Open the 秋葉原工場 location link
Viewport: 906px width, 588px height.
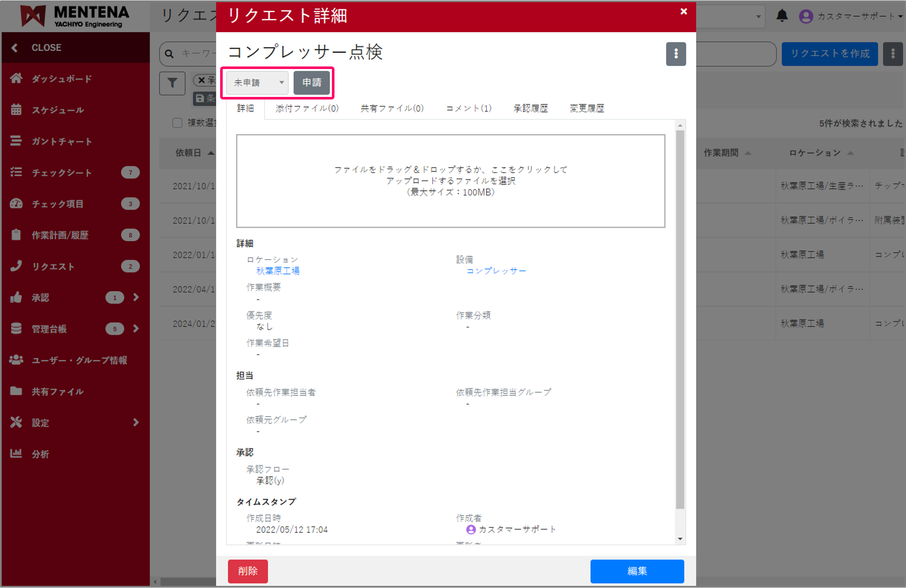[x=278, y=271]
